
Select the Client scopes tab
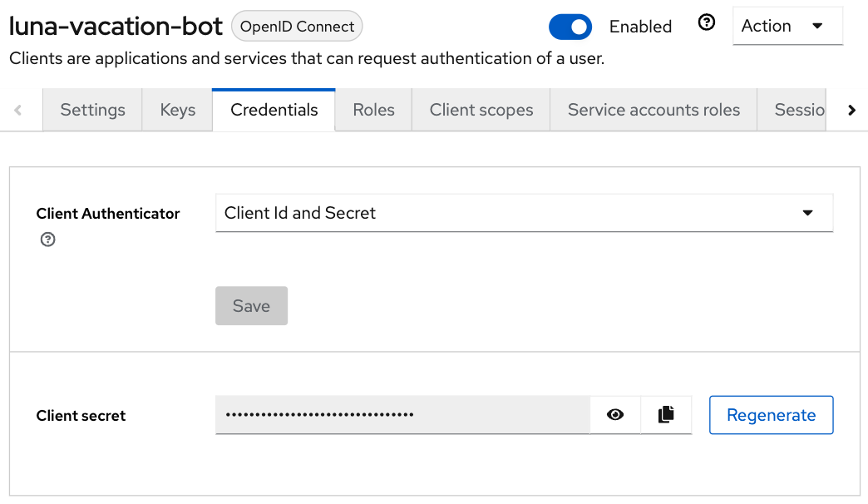(x=481, y=110)
